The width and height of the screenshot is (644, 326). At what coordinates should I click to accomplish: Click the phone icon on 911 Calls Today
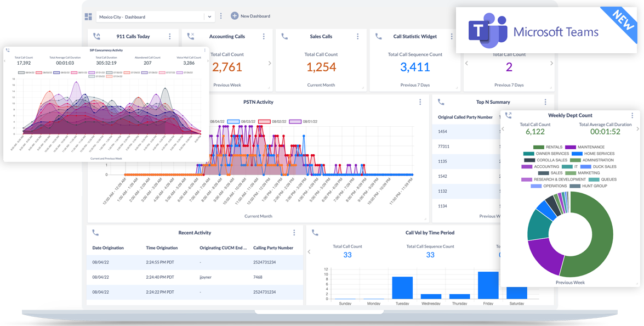96,36
